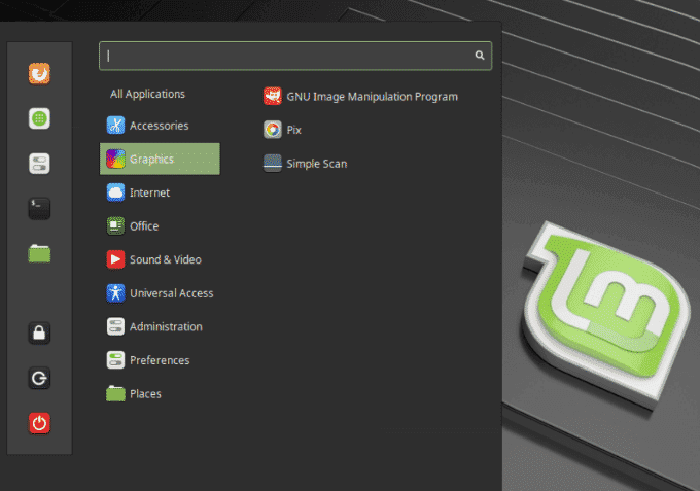Launch Terminal from the favorites sidebar
The width and height of the screenshot is (700, 491).
[x=39, y=208]
